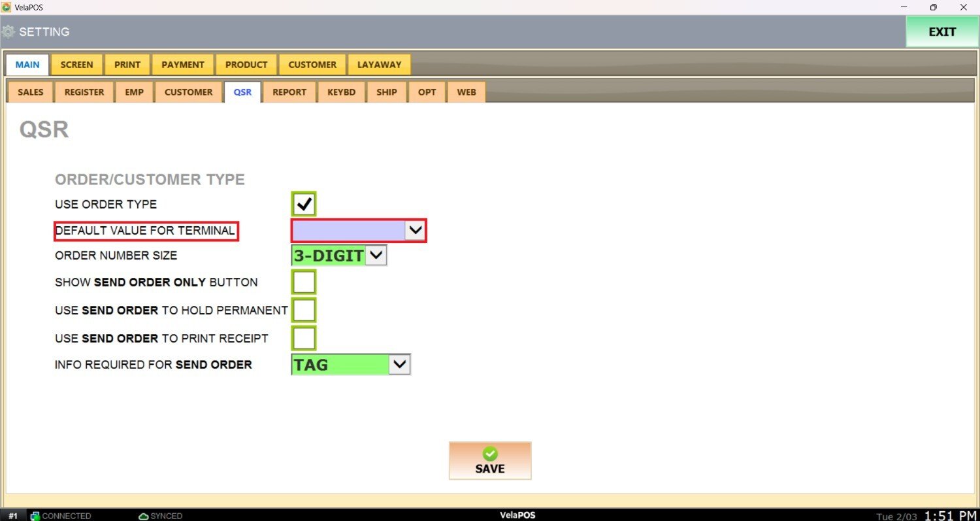
Task: Click the cloud synced icon in status bar
Action: coord(144,516)
